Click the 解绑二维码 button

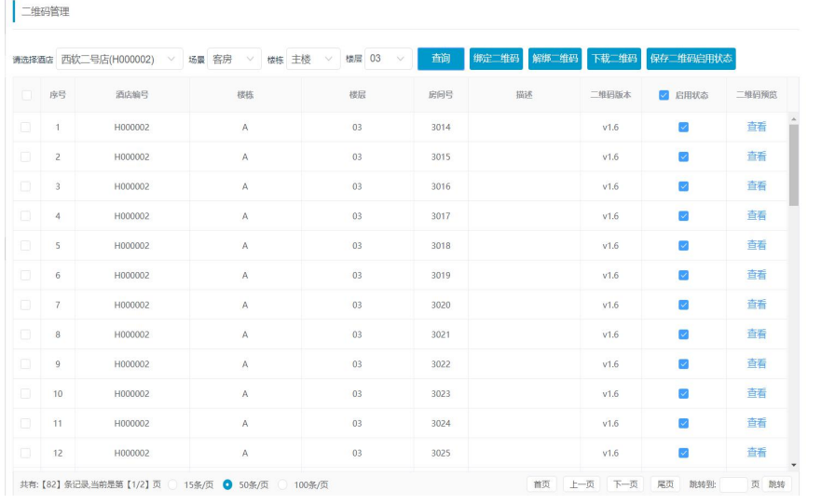554,59
